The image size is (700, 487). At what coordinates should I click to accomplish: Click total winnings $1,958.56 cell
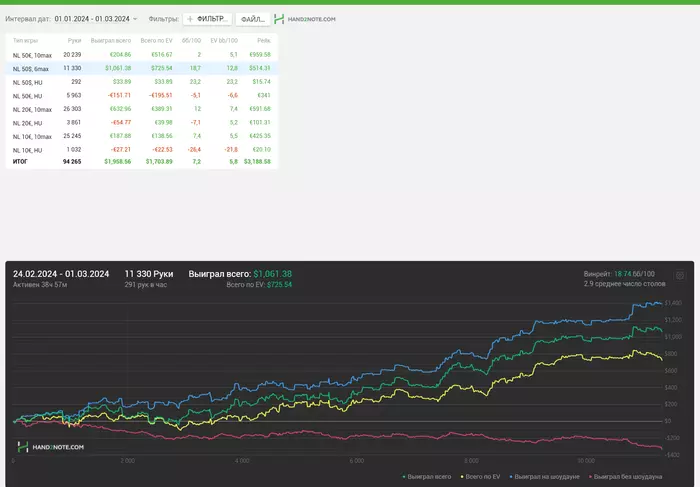click(x=118, y=162)
